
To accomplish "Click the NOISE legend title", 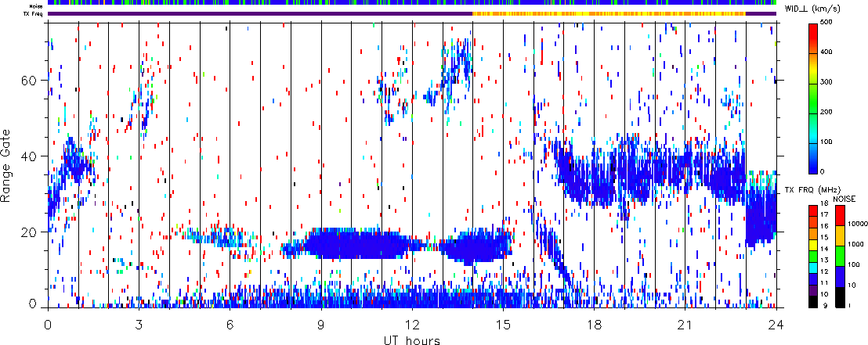I will 843,198.
